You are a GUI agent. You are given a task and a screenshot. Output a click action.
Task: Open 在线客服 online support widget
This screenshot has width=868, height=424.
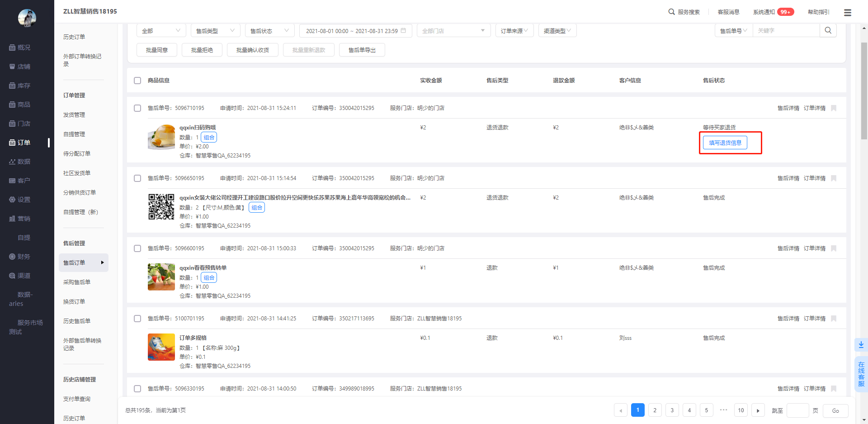pyautogui.click(x=861, y=374)
